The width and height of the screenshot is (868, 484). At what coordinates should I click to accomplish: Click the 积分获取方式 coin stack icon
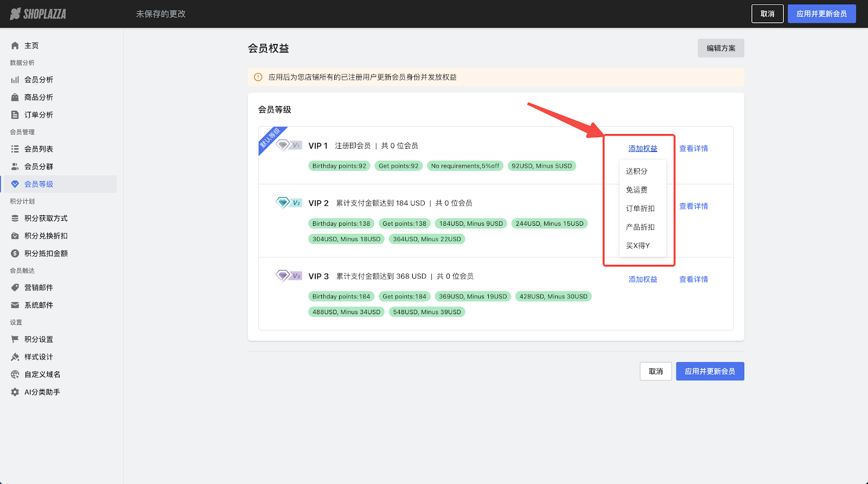coord(15,218)
